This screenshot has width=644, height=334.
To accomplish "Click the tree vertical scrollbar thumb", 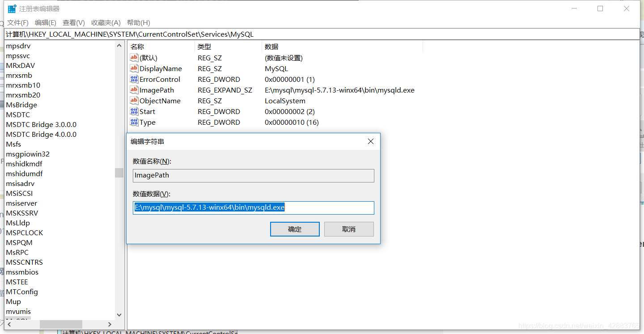I will (x=119, y=173).
